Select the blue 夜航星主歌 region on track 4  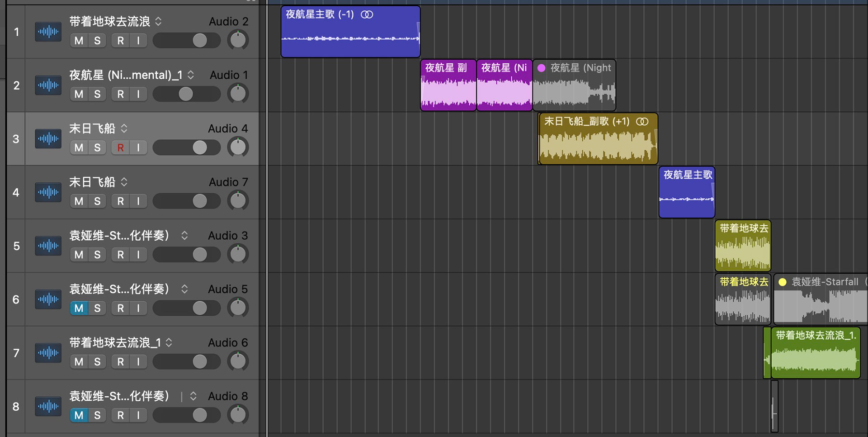tap(687, 192)
